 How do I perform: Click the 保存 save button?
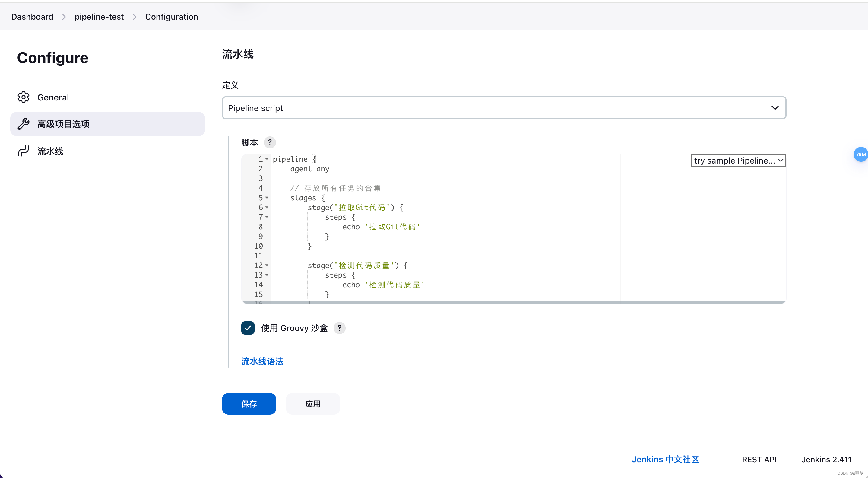[x=249, y=403]
